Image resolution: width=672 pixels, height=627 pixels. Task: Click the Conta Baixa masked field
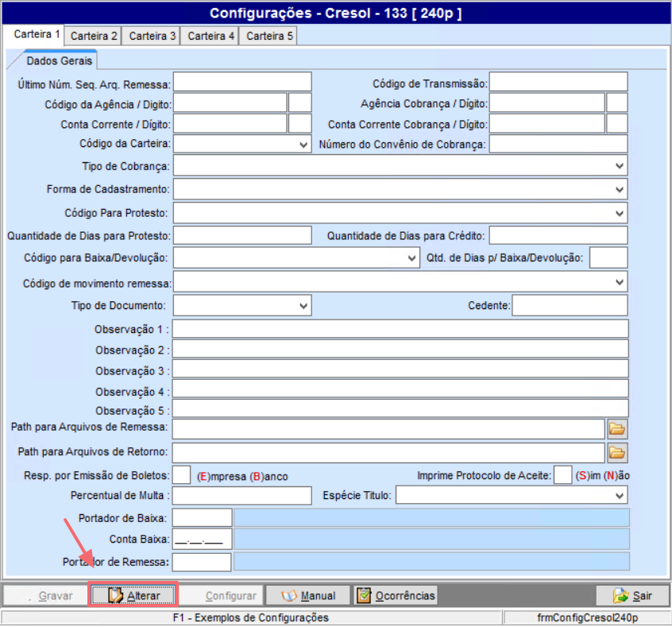[203, 539]
